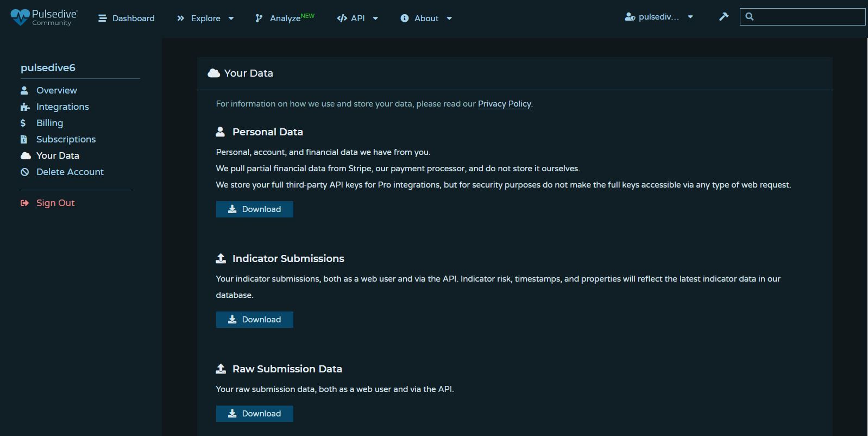Viewport: 868px width, 436px height.
Task: Click the Personal Data person icon
Action: point(220,132)
